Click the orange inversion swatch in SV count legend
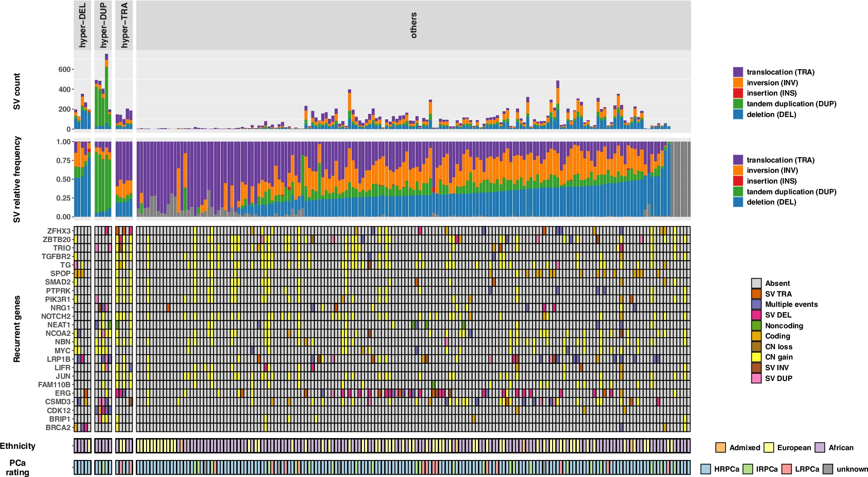 coord(738,83)
